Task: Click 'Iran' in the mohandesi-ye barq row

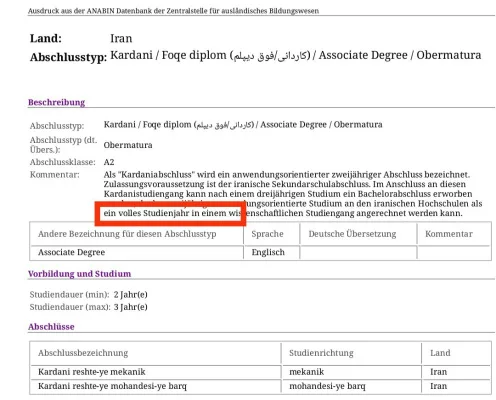Action: 438,386
